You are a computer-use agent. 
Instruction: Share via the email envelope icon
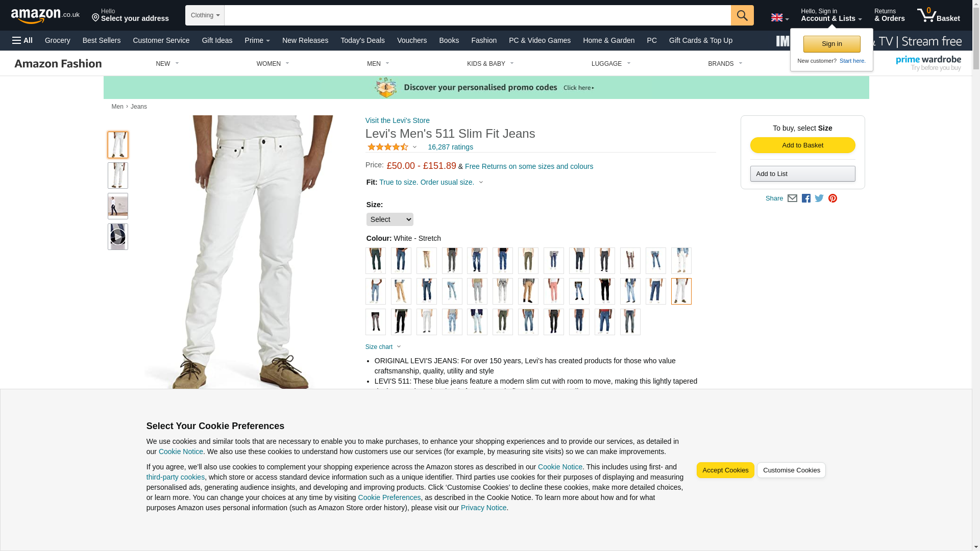792,198
